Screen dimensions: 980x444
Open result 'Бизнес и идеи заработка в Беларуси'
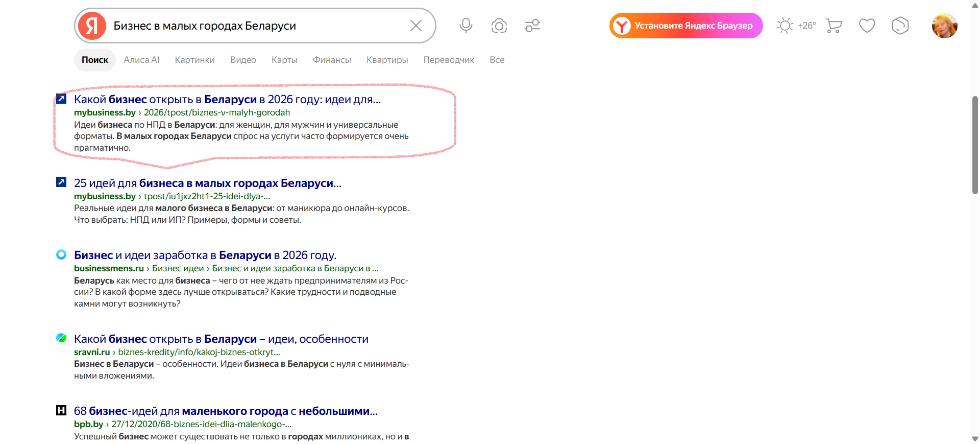205,255
